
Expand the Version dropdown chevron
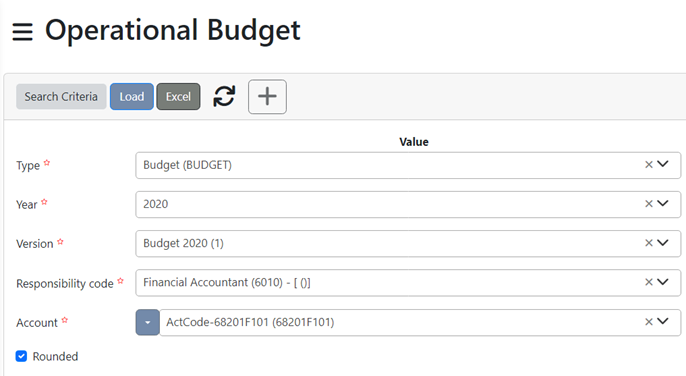[x=663, y=242]
